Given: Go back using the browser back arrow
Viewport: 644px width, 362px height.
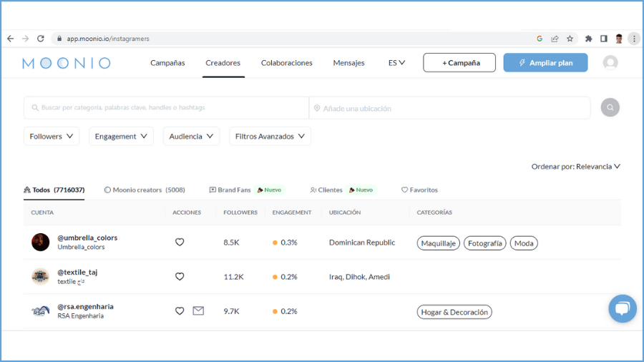Looking at the screenshot, I should click(x=10, y=39).
